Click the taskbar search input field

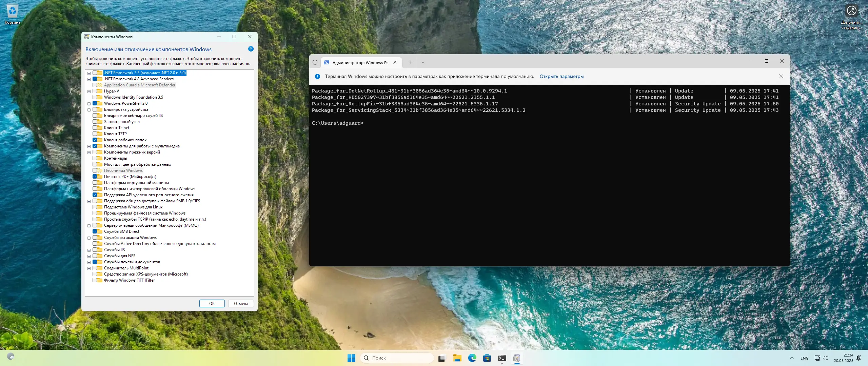pos(400,358)
